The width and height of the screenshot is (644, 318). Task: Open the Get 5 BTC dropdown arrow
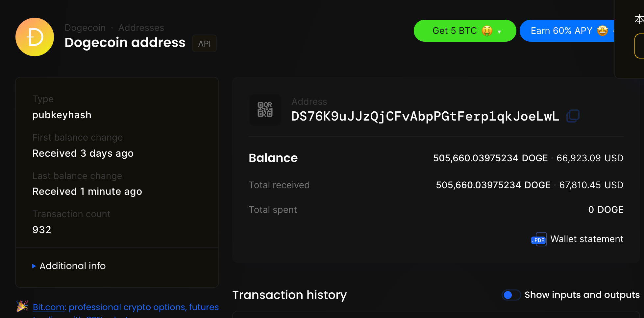tap(499, 32)
